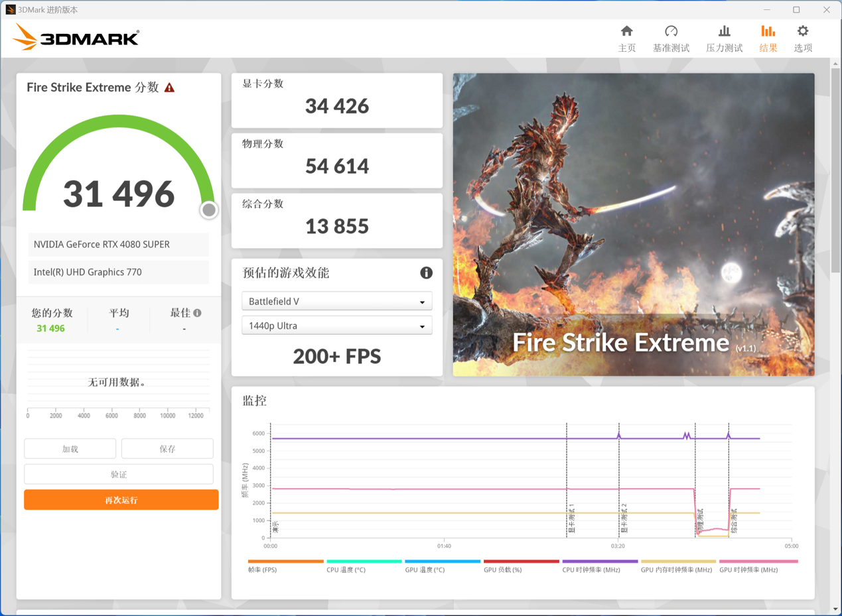Open the dropdown arrow on the resolution selector

point(421,326)
